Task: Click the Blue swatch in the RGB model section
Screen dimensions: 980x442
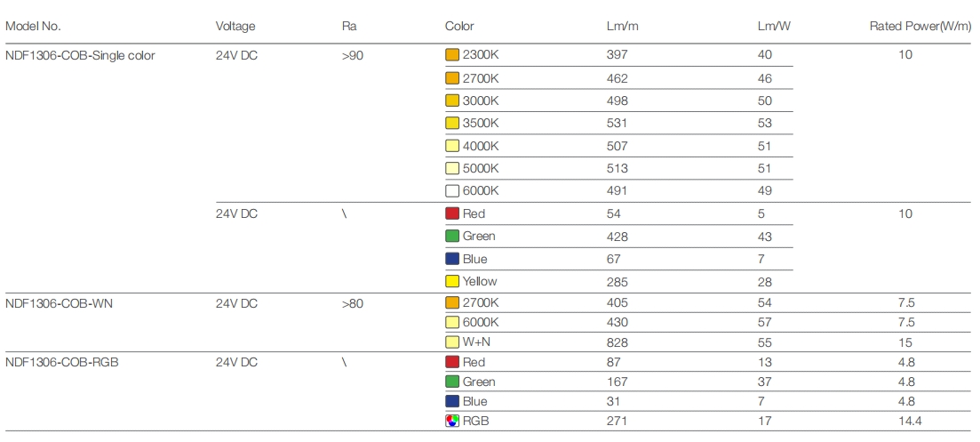Action: tap(452, 401)
